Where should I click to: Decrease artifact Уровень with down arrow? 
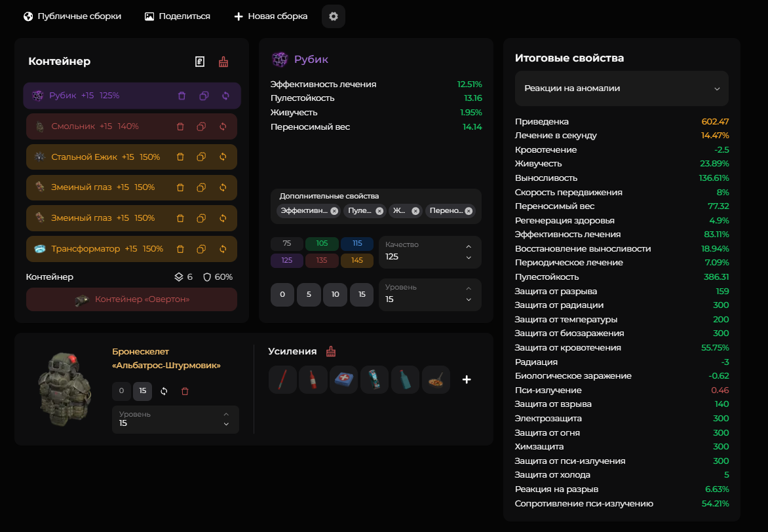[469, 300]
